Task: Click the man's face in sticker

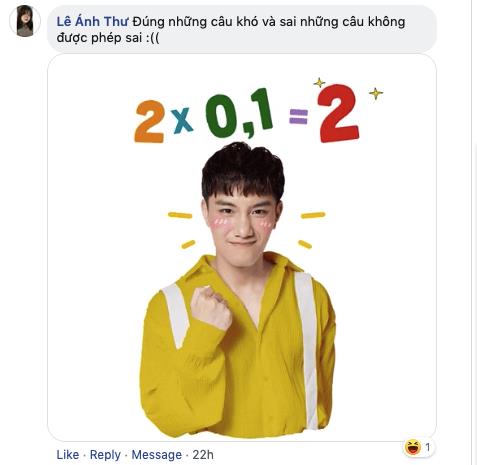Action: [243, 220]
